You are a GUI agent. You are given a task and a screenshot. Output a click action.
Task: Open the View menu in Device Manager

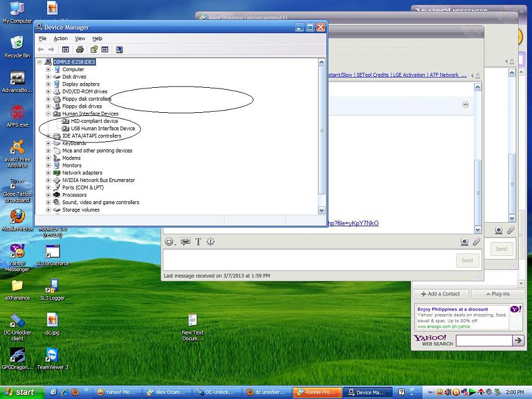80,38
